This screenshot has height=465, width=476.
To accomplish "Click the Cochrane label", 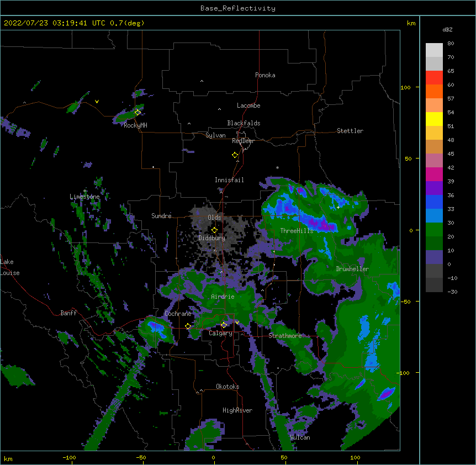I will [178, 314].
